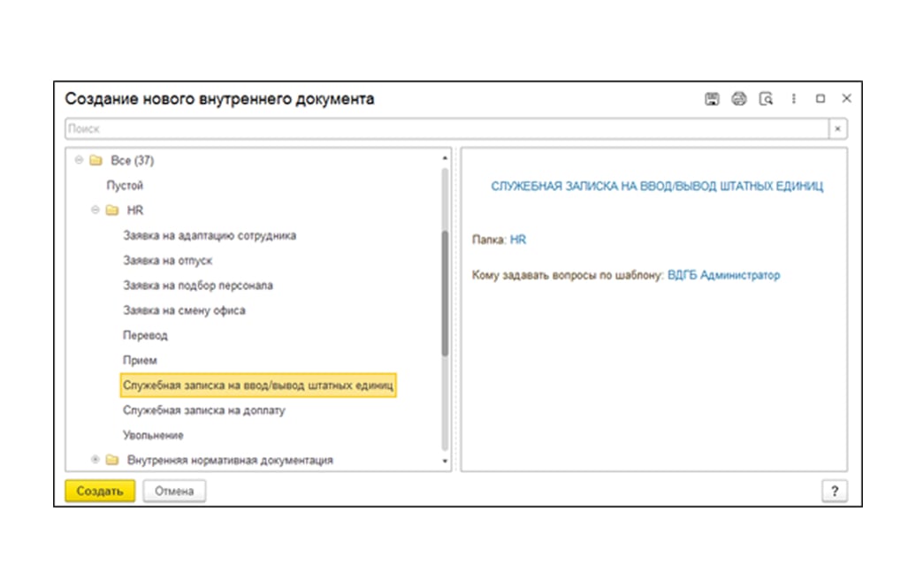The height and width of the screenshot is (588, 916).
Task: Click the folder icon next to Все (37)
Action: pos(95,161)
